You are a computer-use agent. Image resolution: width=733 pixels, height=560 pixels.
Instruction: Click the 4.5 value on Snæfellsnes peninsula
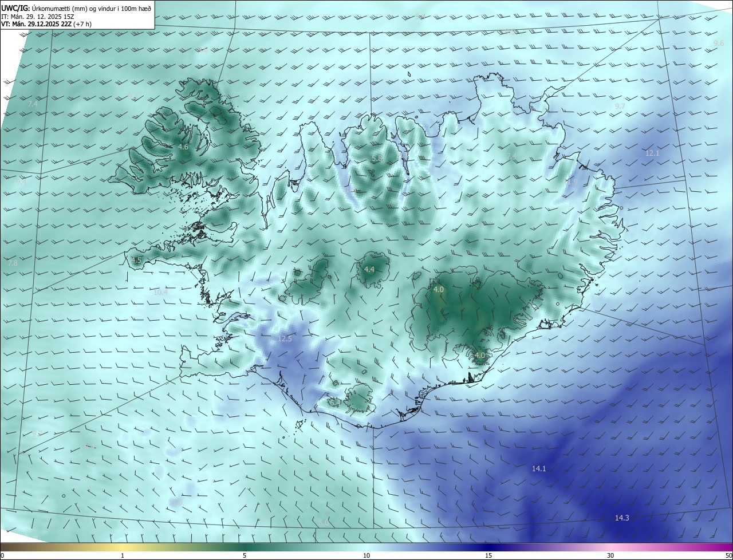tap(136, 261)
